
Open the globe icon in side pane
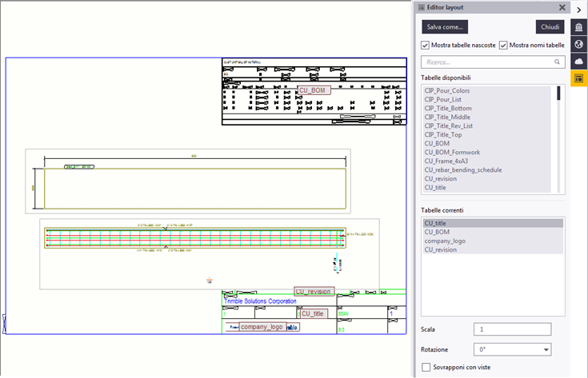point(578,44)
